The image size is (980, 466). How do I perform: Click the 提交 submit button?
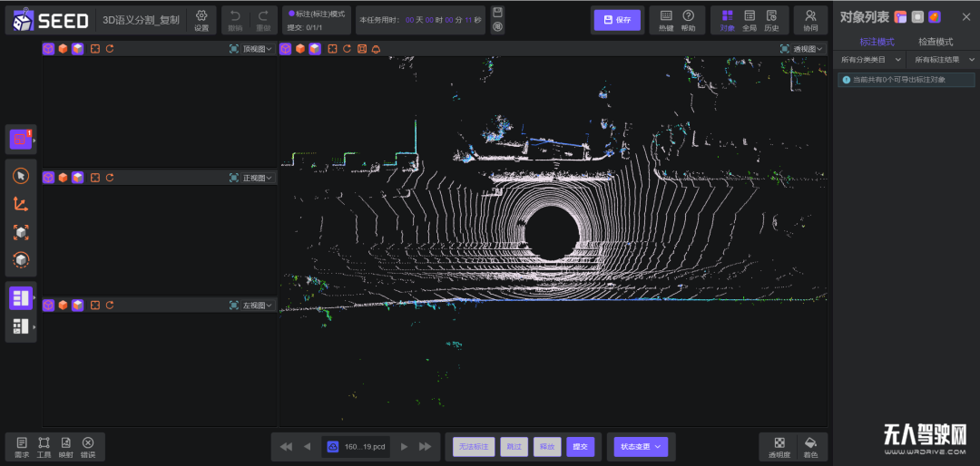click(579, 447)
